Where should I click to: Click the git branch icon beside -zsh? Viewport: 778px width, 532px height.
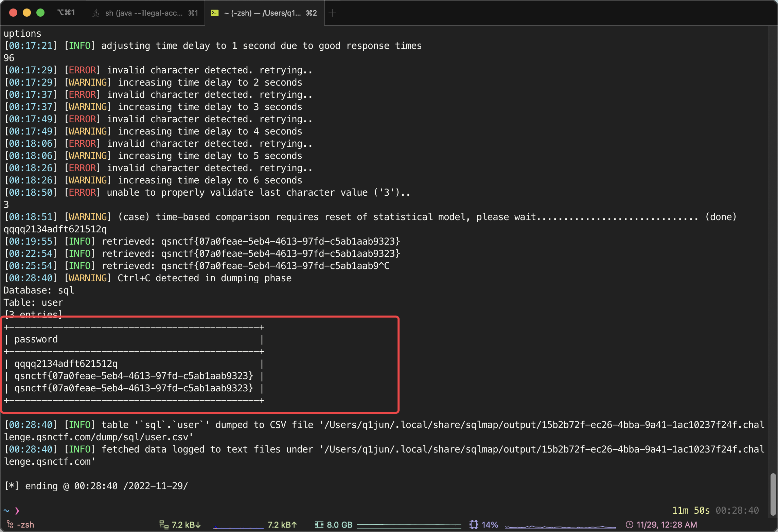click(x=10, y=525)
